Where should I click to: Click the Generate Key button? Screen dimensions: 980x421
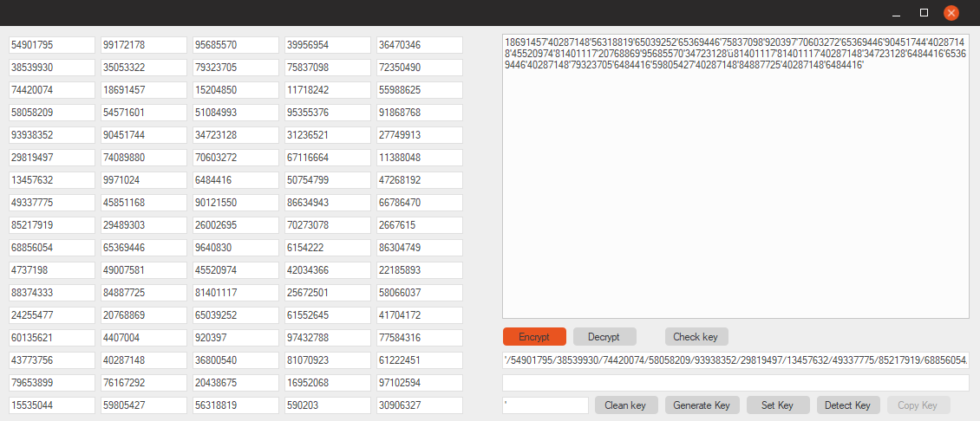click(x=702, y=405)
